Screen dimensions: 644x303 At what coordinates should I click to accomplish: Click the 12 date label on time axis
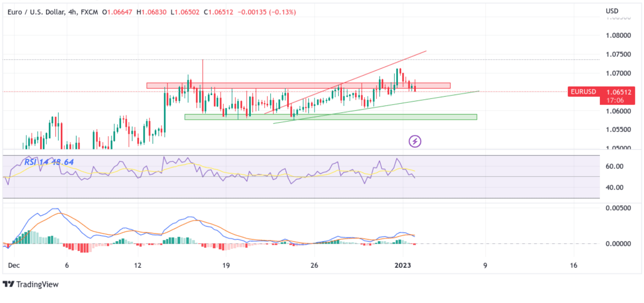138,265
